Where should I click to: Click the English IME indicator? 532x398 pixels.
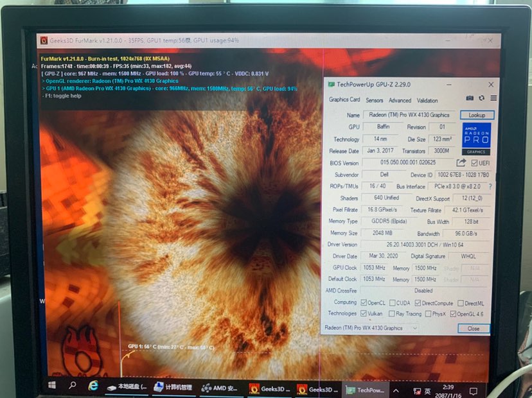click(428, 392)
